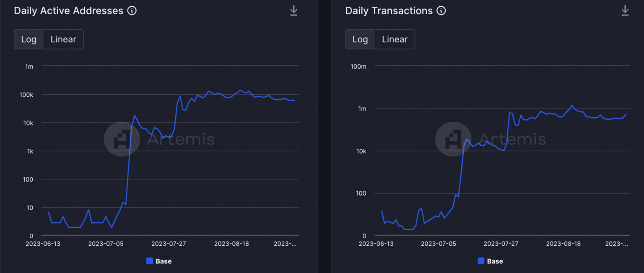This screenshot has width=644, height=273.
Task: Switch Daily Transactions chart to Linear scale
Action: (x=395, y=39)
